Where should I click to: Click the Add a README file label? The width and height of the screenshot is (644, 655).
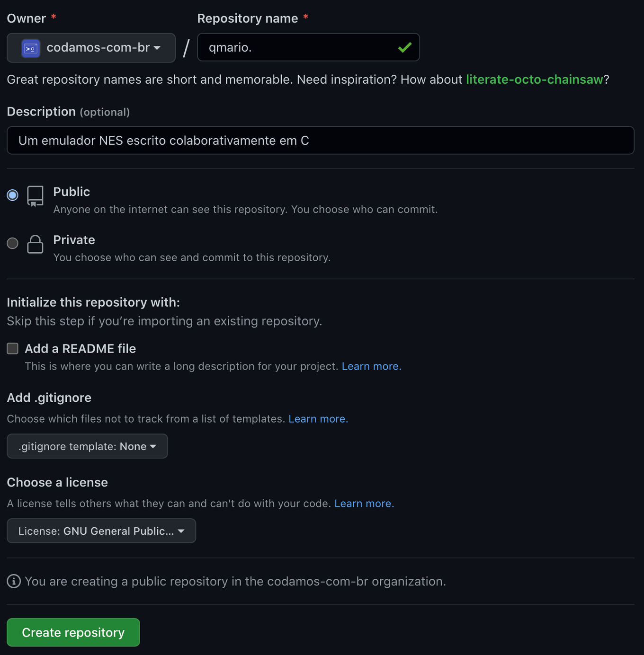coord(80,349)
